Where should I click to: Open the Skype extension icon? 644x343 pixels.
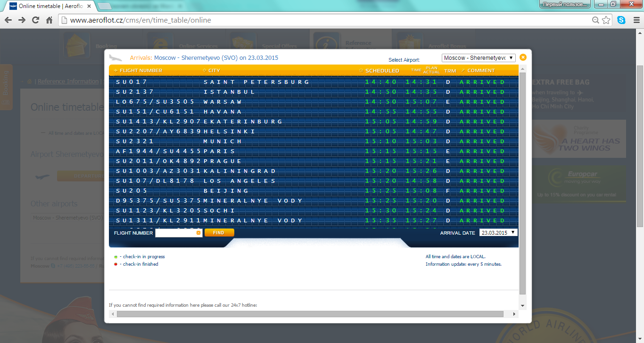(621, 20)
